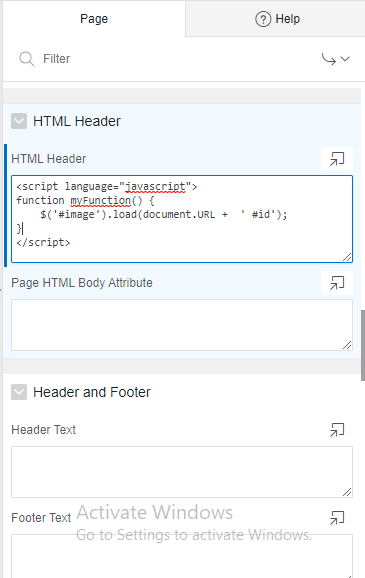Open code editor for Header Text
This screenshot has height=578, width=365.
pos(337,430)
